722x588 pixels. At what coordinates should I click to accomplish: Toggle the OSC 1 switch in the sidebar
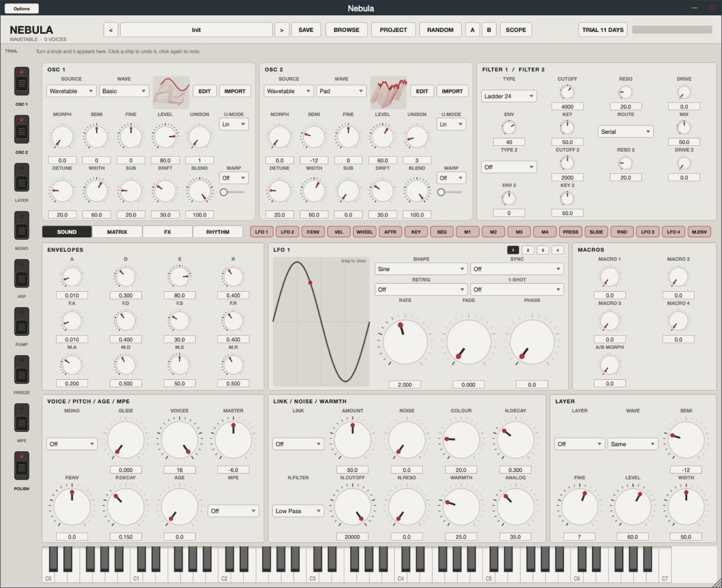(x=22, y=81)
